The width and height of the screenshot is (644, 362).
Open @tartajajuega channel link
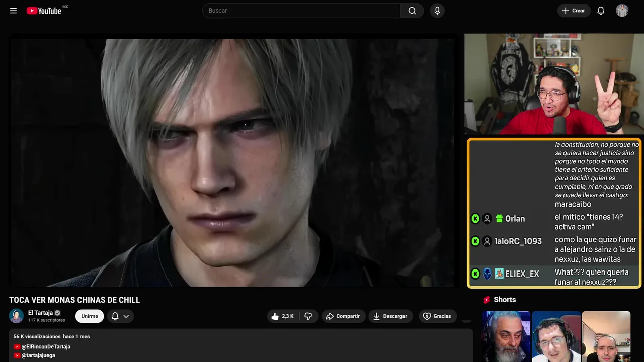(38, 355)
